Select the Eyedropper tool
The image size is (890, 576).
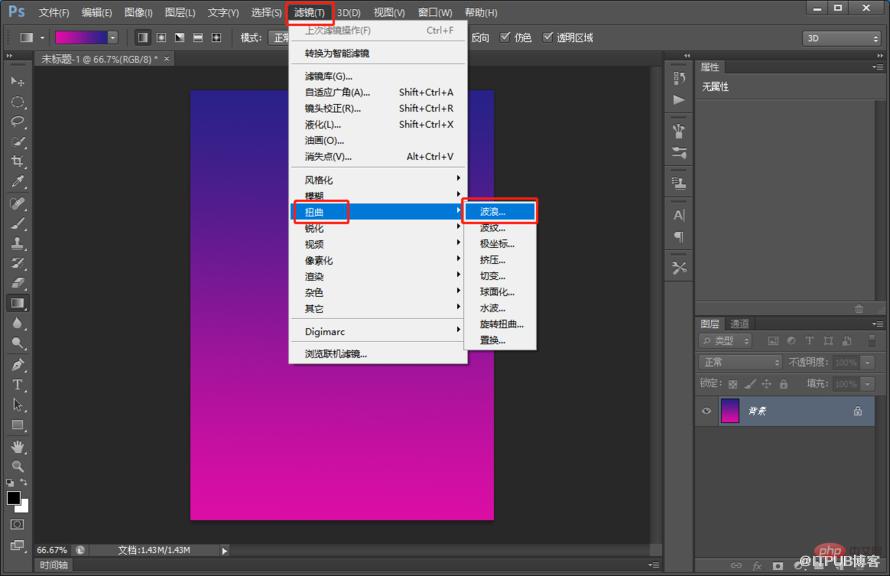(18, 182)
